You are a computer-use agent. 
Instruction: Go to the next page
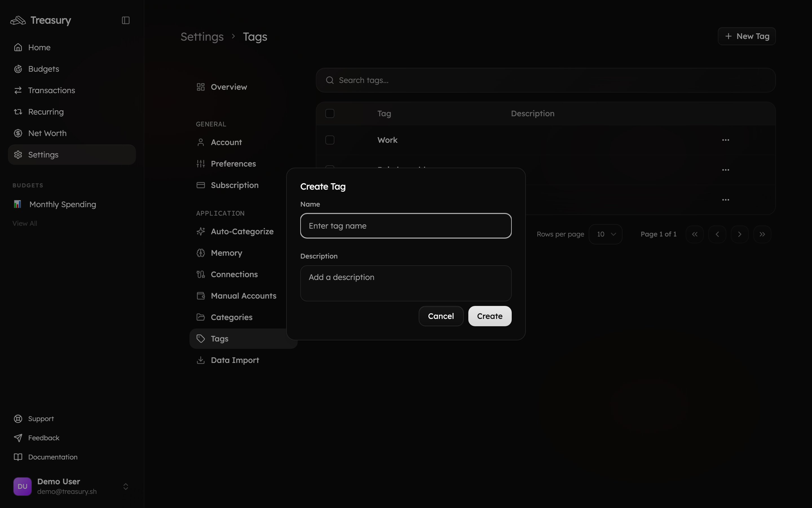tap(740, 234)
